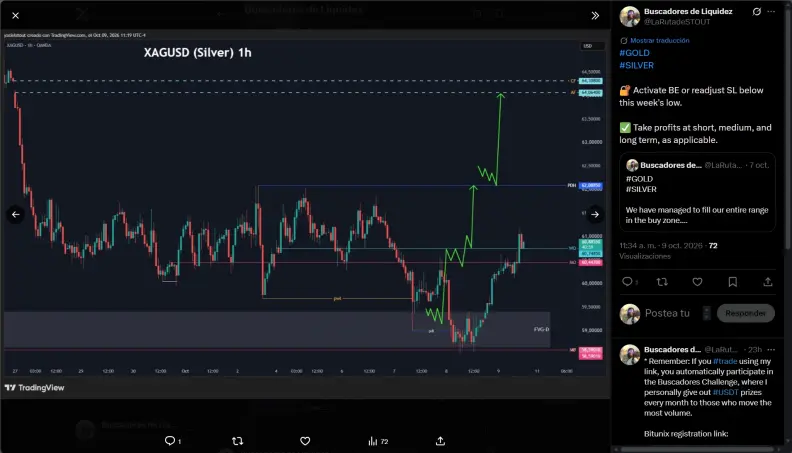Screen dimensions: 792x453
Task: Open more options menu for the main post
Action: 771,12
